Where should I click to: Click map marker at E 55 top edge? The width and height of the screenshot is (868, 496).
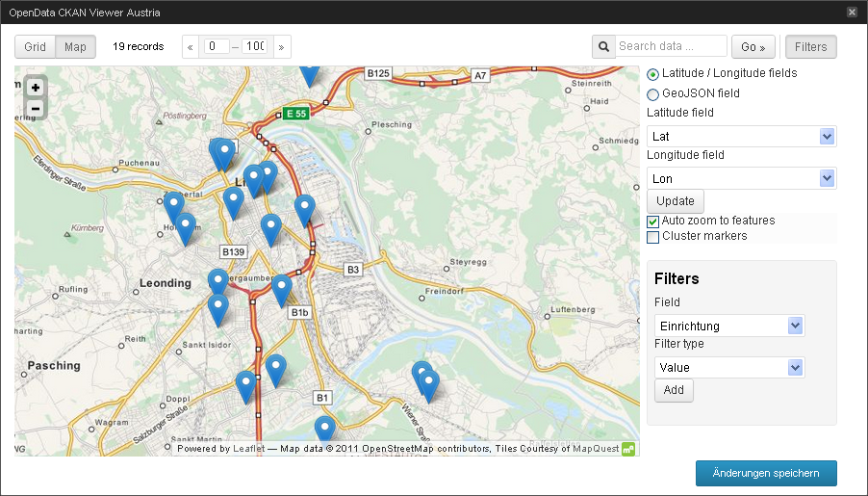[310, 75]
